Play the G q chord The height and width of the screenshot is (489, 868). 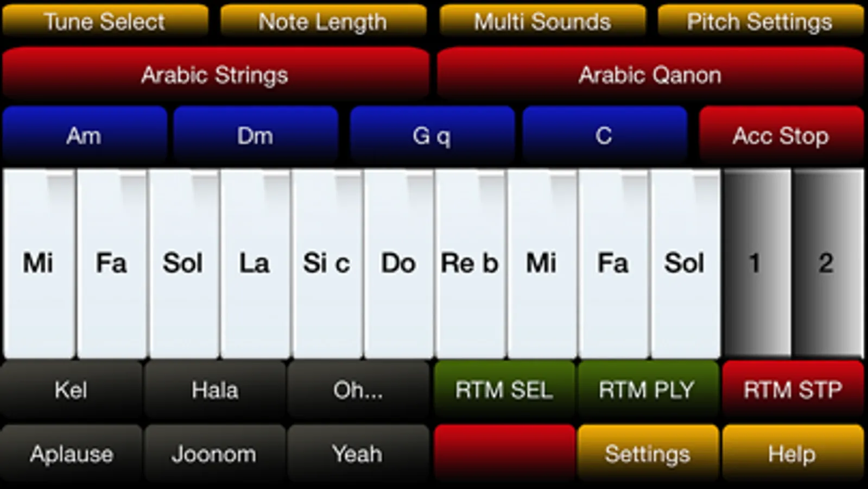point(432,136)
